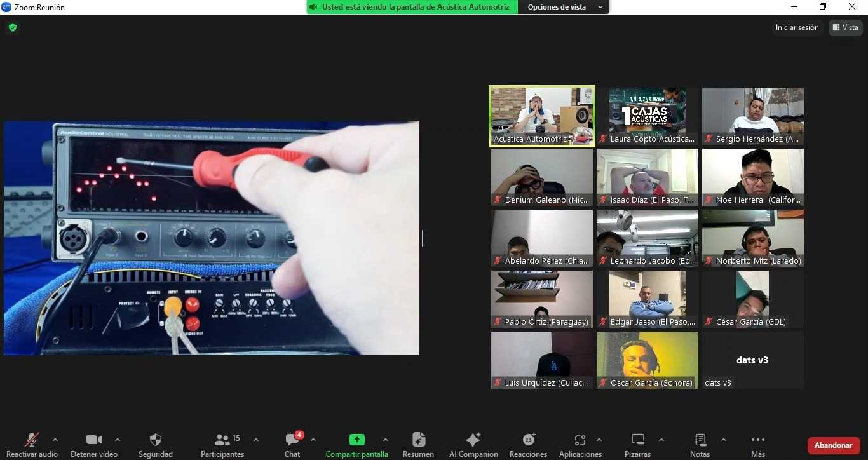
Task: Click the divider handle beside shared screen
Action: pyautogui.click(x=423, y=238)
